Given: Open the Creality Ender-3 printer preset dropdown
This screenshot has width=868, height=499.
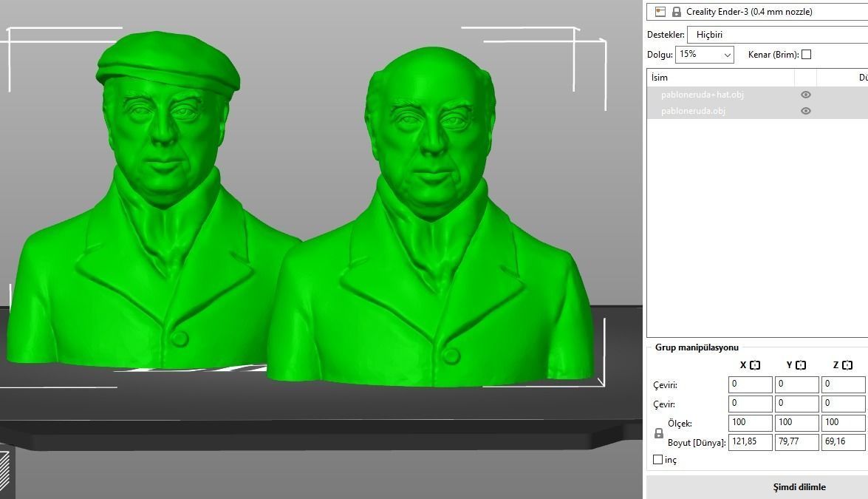Looking at the screenshot, I should (757, 12).
